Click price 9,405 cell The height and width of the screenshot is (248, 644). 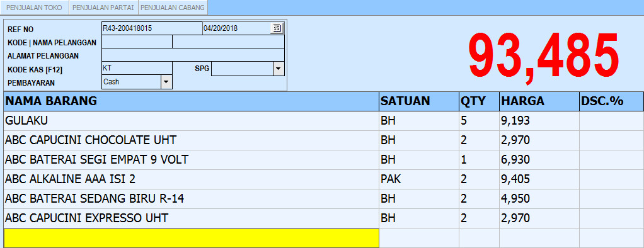coord(539,179)
